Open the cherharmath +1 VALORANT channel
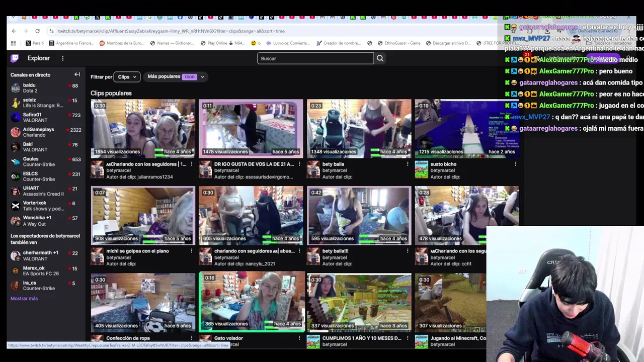Screen dimensions: 644x362 coord(45,256)
